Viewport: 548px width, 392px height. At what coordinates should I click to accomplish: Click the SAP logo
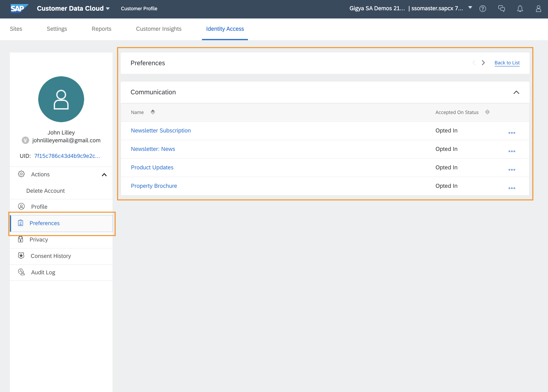pos(19,8)
